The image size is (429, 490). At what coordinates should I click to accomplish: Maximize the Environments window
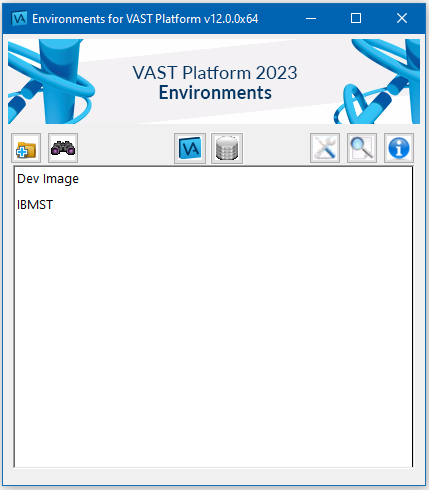click(x=356, y=18)
